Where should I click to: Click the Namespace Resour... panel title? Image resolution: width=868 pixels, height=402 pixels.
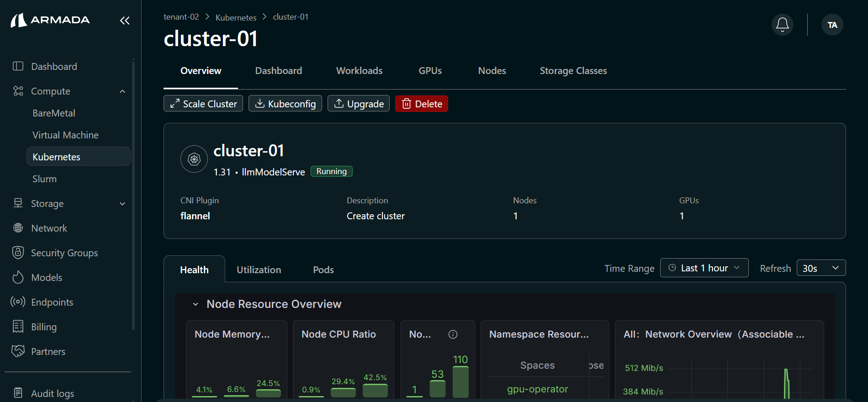tap(539, 334)
